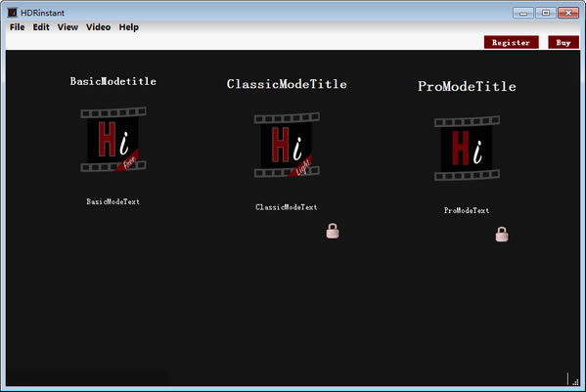Close the HDRinstant window

click(568, 13)
